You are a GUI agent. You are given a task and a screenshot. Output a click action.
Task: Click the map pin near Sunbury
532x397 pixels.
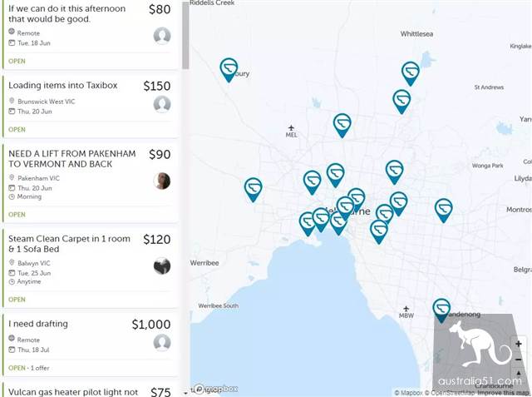tap(229, 68)
